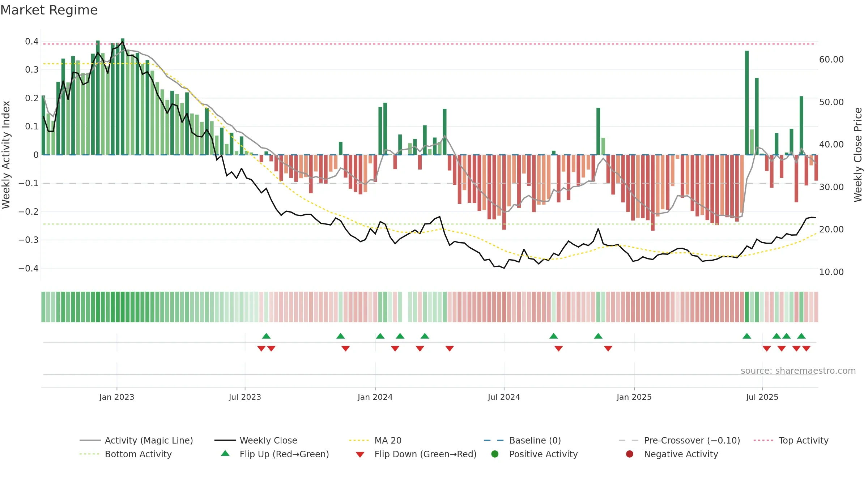Click the Flip Down legend red triangle
This screenshot has height=488, width=868.
pyautogui.click(x=360, y=455)
